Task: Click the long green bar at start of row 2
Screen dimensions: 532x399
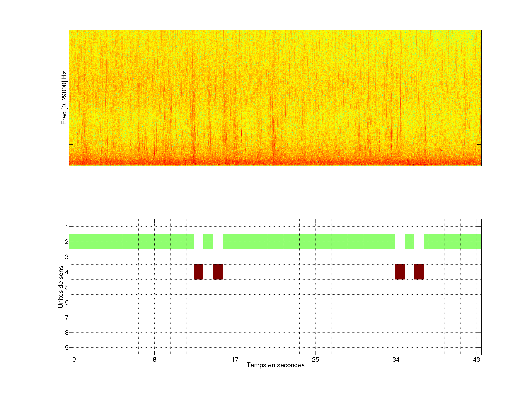Action: [x=131, y=241]
